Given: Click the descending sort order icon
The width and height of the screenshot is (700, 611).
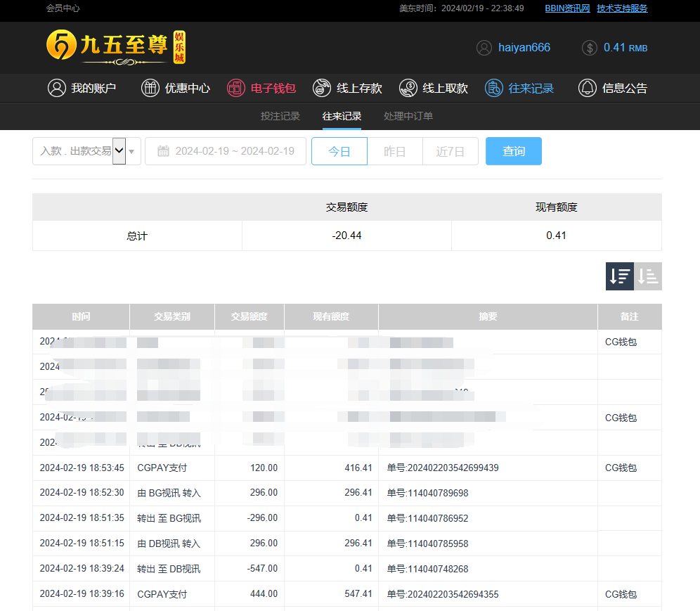Looking at the screenshot, I should [x=619, y=276].
